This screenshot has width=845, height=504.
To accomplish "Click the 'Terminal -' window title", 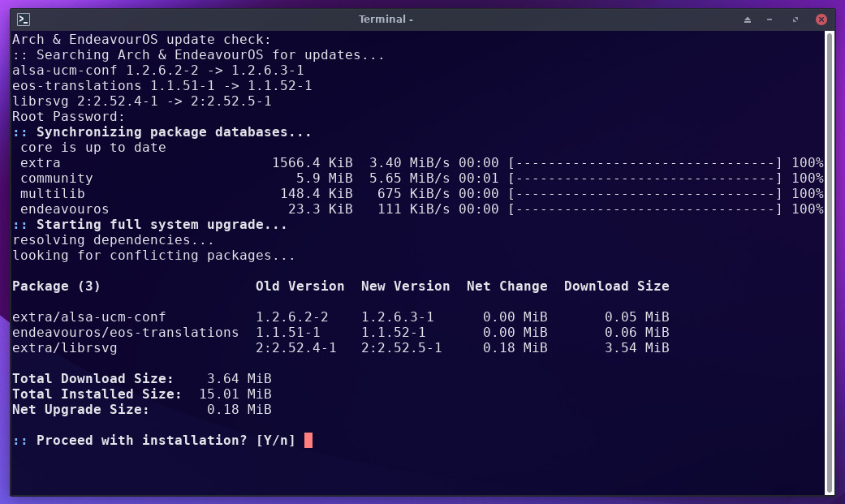I will (386, 19).
